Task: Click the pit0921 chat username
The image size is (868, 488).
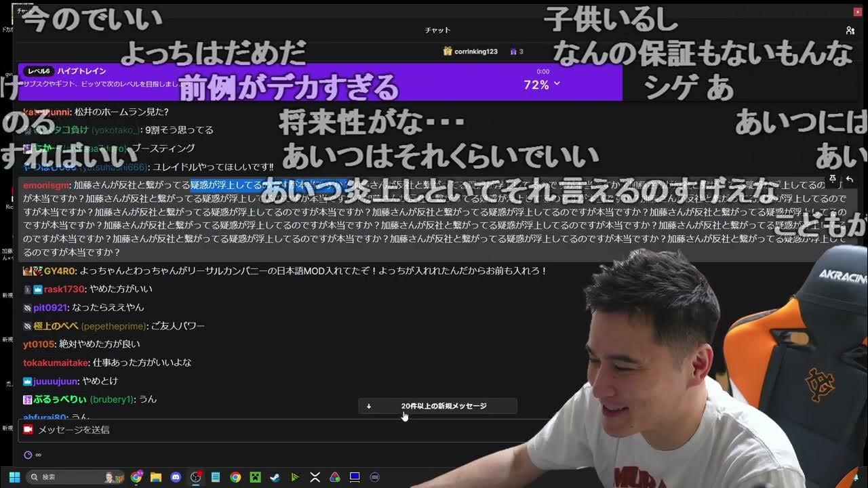Action: (51, 308)
